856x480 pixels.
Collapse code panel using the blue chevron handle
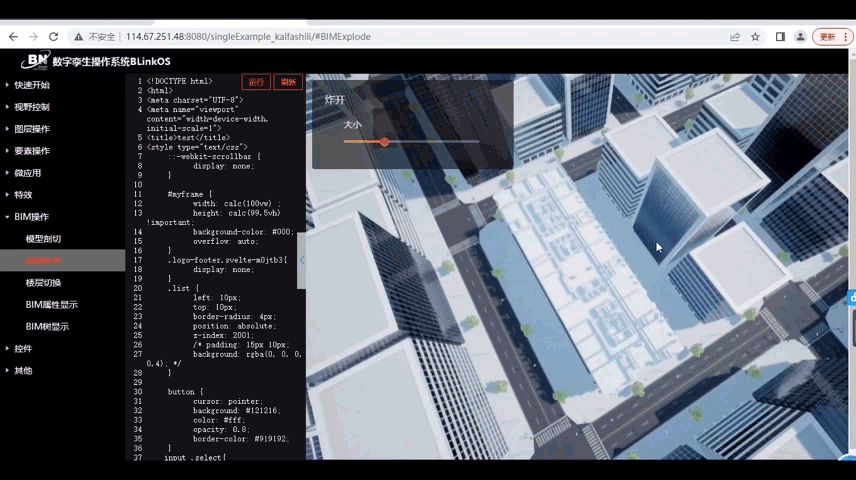coord(301,260)
